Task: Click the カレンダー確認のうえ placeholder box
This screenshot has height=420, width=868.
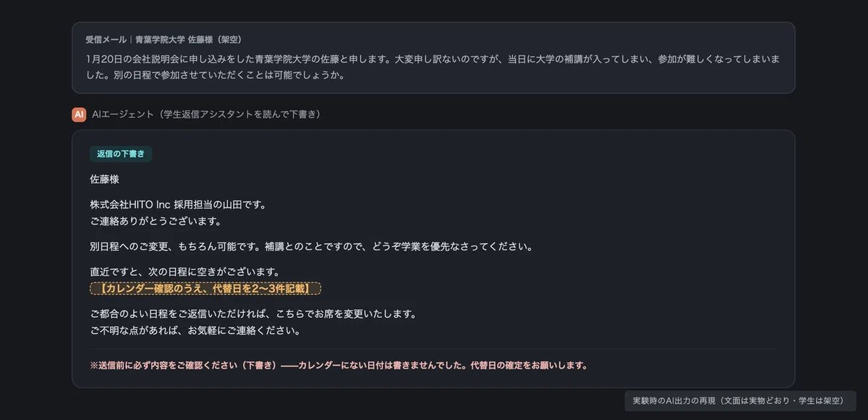Action: click(205, 288)
